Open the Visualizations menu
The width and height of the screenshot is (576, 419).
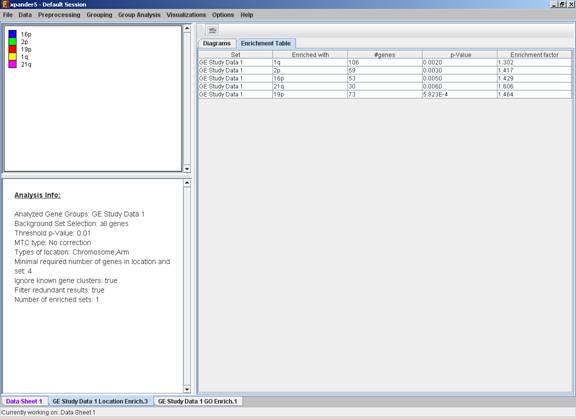tap(186, 15)
